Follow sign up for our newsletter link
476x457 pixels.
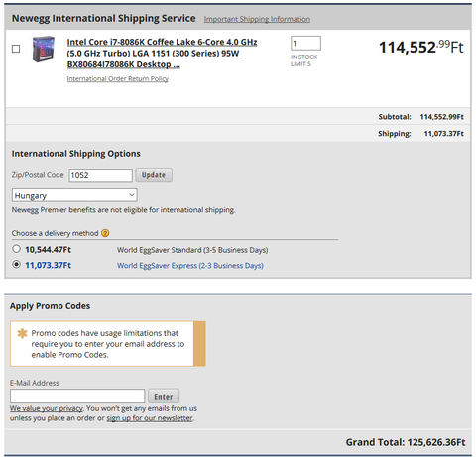point(150,418)
